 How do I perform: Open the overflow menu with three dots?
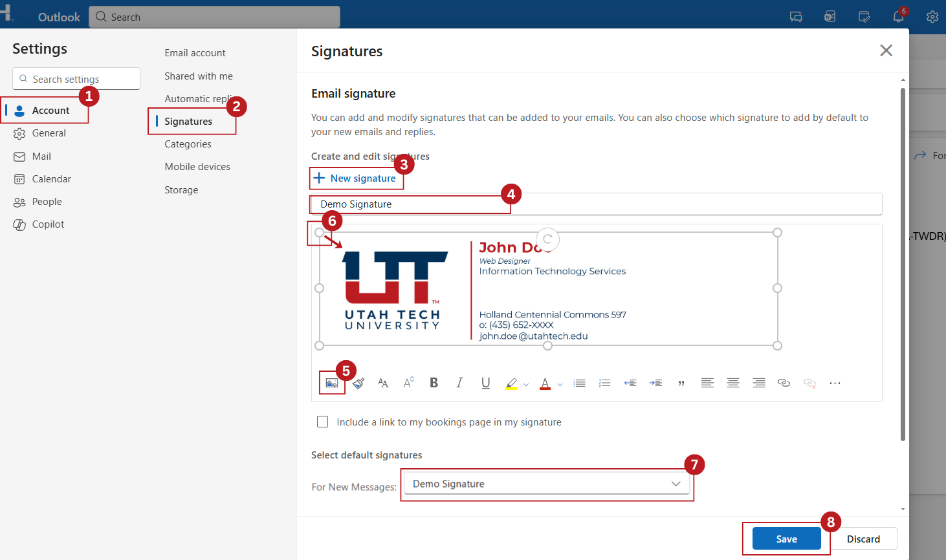click(x=835, y=382)
